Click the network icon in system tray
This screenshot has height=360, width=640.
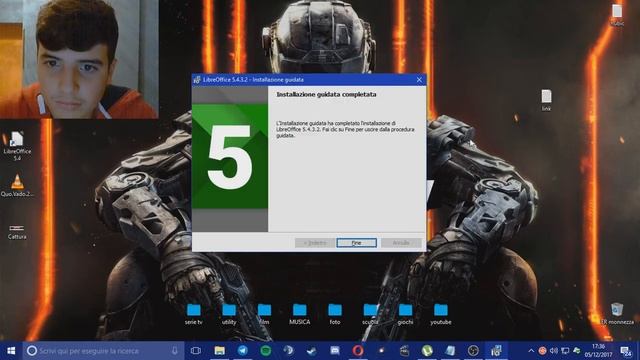point(565,351)
